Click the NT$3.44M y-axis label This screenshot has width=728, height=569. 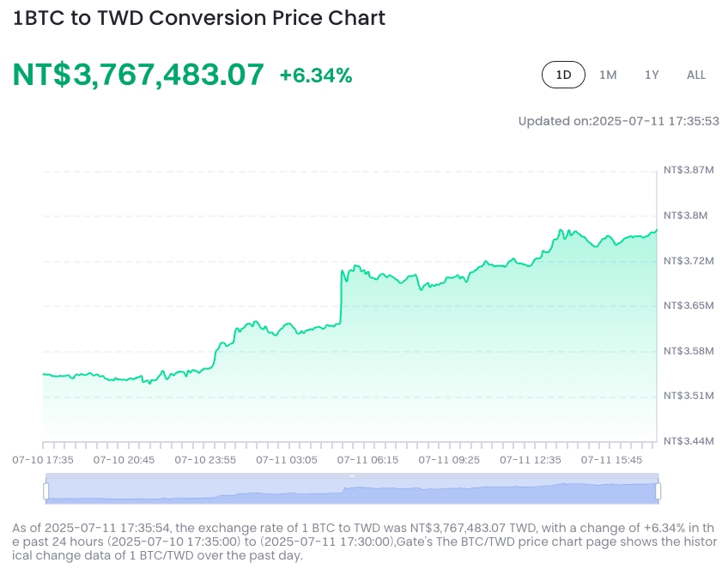pos(689,441)
